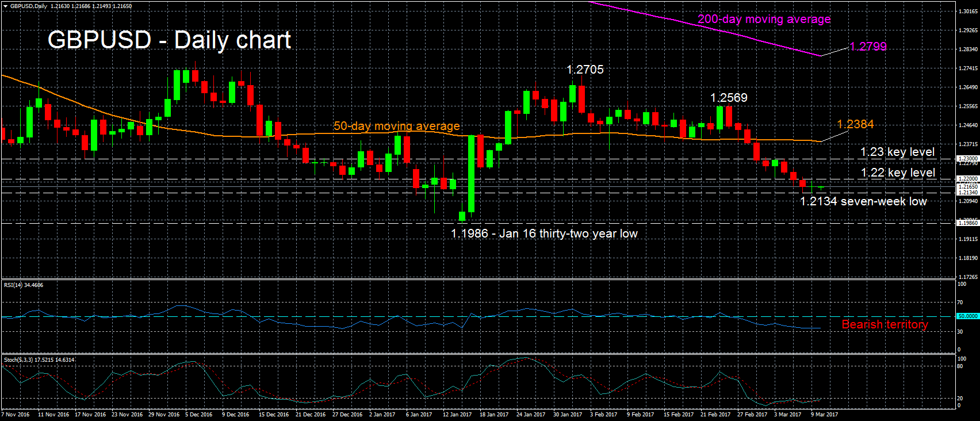
Task: Click the 1.22000 price axis marker
Action: pyautogui.click(x=967, y=179)
